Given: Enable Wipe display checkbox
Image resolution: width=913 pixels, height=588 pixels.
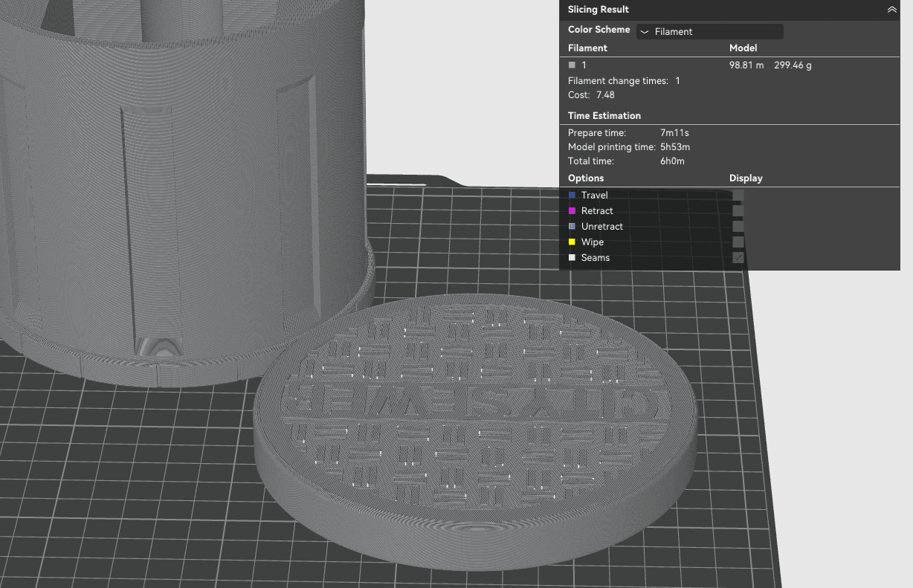Looking at the screenshot, I should 738,242.
